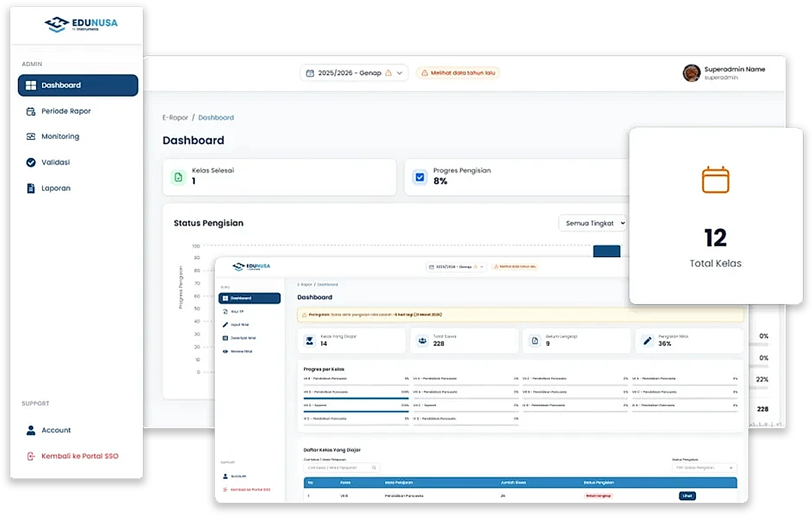Screen dimensions: 812x516
Task: Click the Melihat data tahun lalu badge
Action: pyautogui.click(x=458, y=73)
